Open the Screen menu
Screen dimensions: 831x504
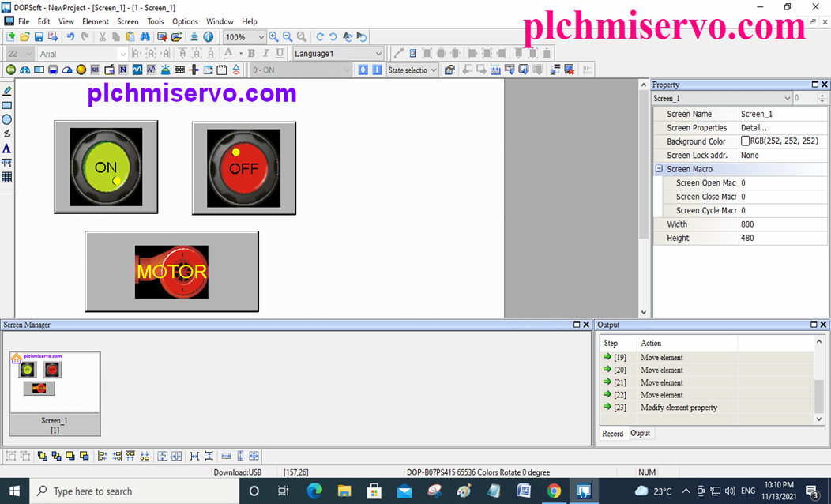coord(128,21)
